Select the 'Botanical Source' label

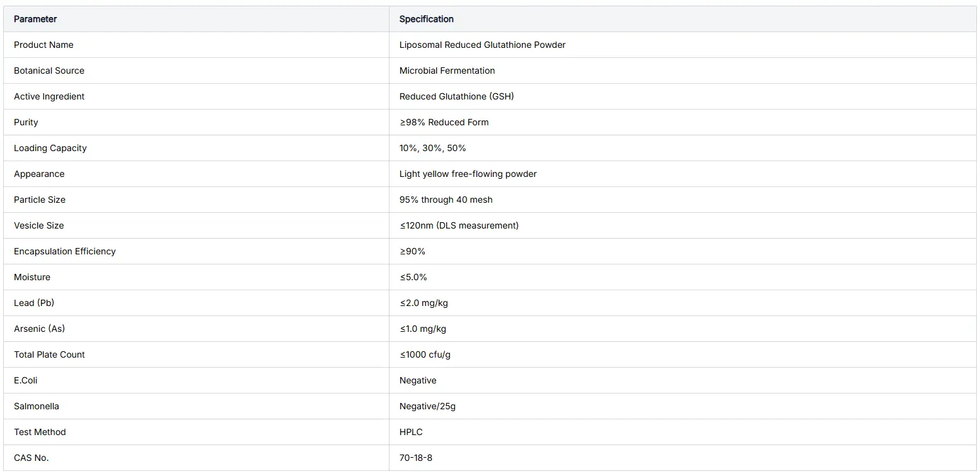point(49,71)
